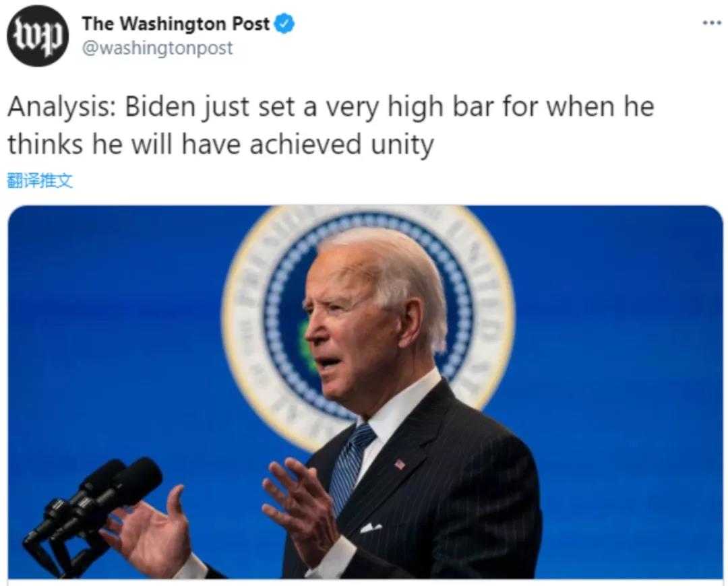Open the three-dot more options menu
728x586 pixels.
(712, 23)
